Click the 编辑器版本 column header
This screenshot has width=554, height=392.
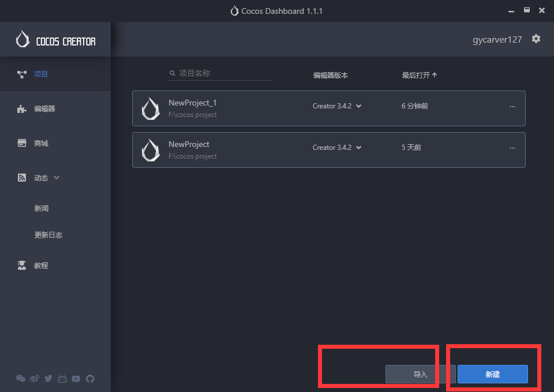[330, 75]
